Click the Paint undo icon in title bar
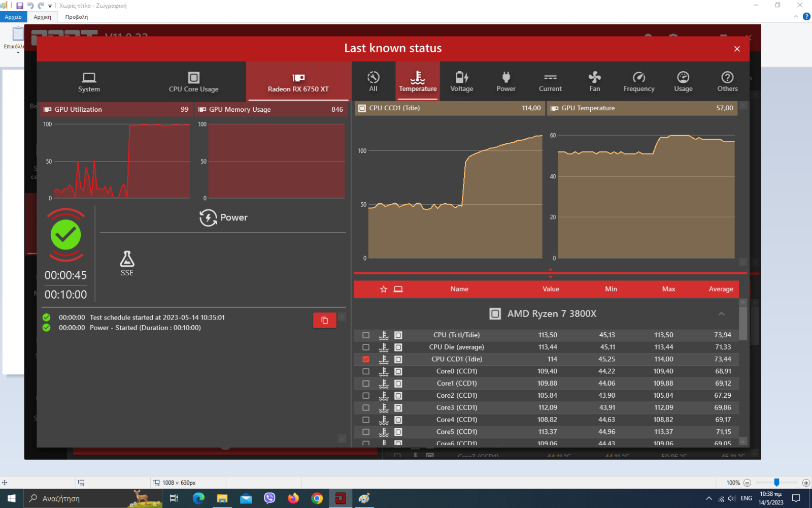812x508 pixels. click(x=30, y=6)
